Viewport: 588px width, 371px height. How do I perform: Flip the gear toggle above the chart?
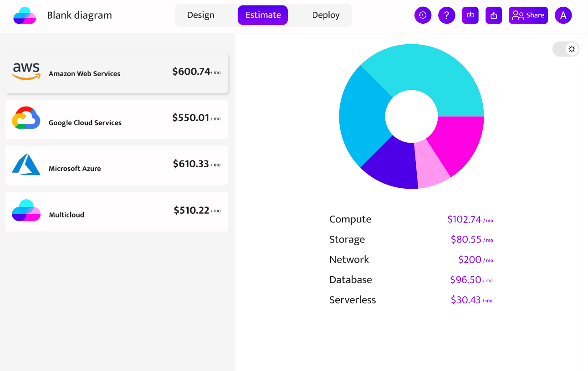(x=572, y=49)
